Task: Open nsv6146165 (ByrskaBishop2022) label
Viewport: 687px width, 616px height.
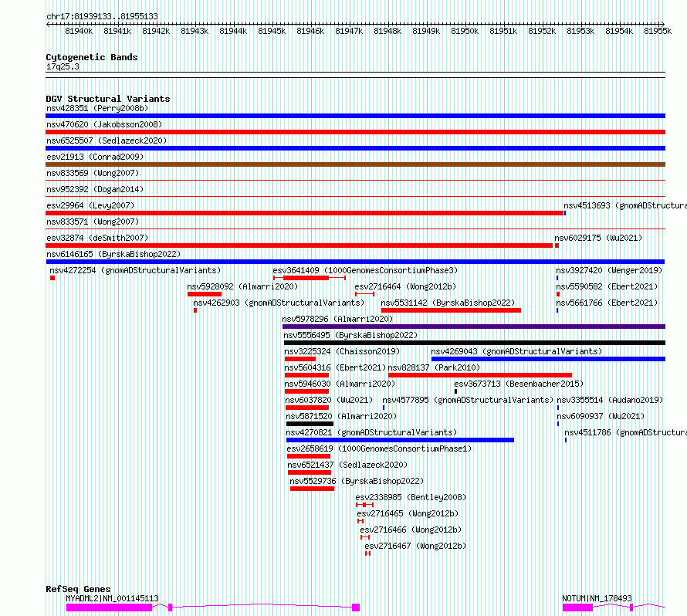Action: coord(113,254)
